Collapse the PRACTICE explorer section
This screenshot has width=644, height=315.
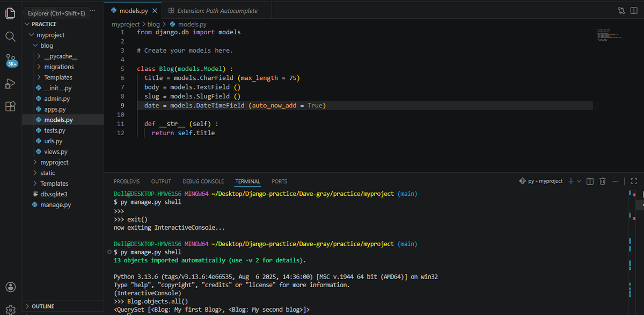tap(27, 24)
